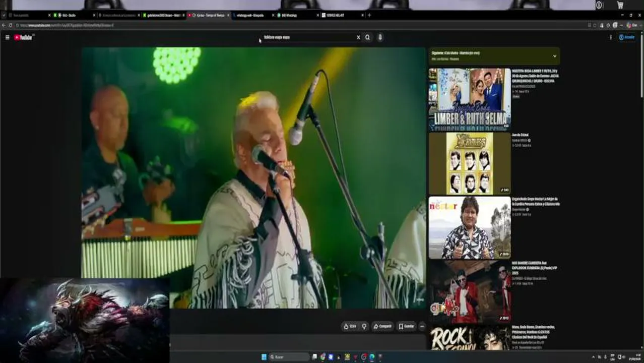Viewport: 644px width, 363px height.
Task: Run search with the magnifying glass button
Action: [367, 37]
